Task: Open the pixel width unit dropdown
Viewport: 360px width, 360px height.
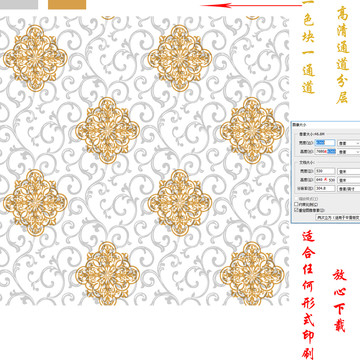Action: click(349, 143)
